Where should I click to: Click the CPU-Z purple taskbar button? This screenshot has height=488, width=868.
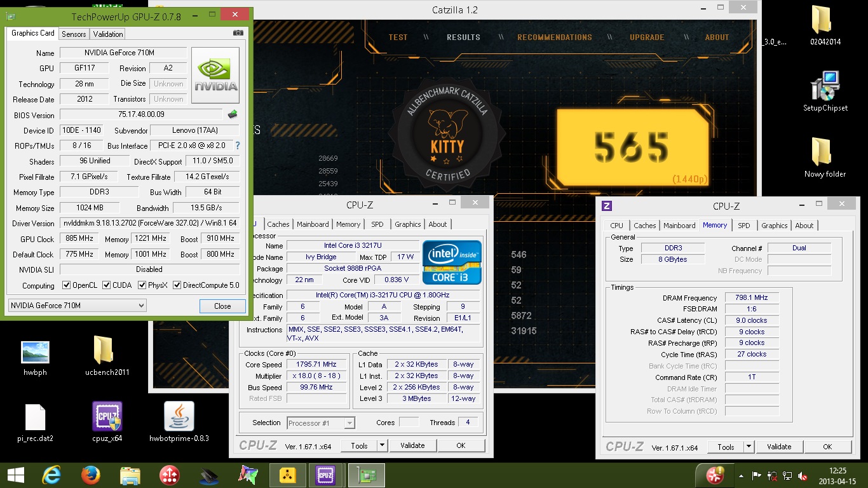tap(326, 475)
